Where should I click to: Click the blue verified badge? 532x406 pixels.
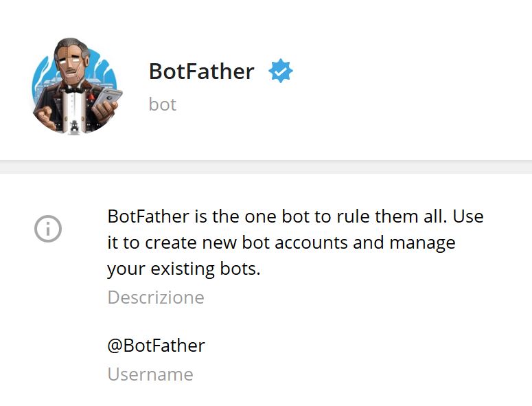(x=280, y=71)
